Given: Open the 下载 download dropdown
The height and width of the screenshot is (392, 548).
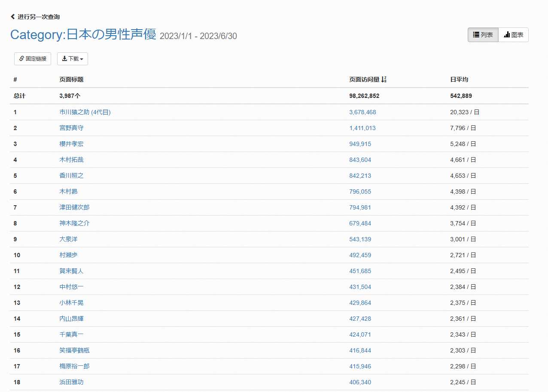Looking at the screenshot, I should 73,59.
